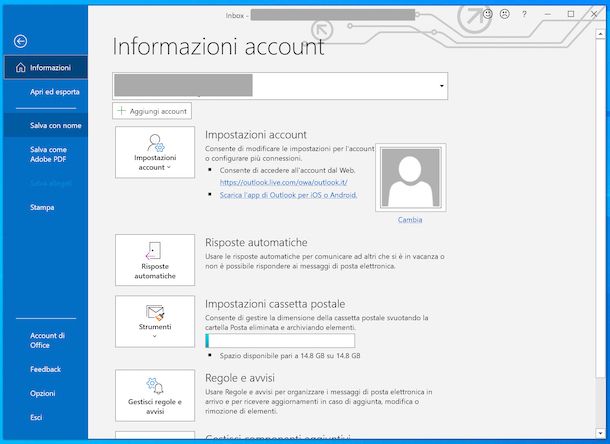Click the Risposte automatiche heading text
This screenshot has height=444, width=610.
pyautogui.click(x=256, y=242)
